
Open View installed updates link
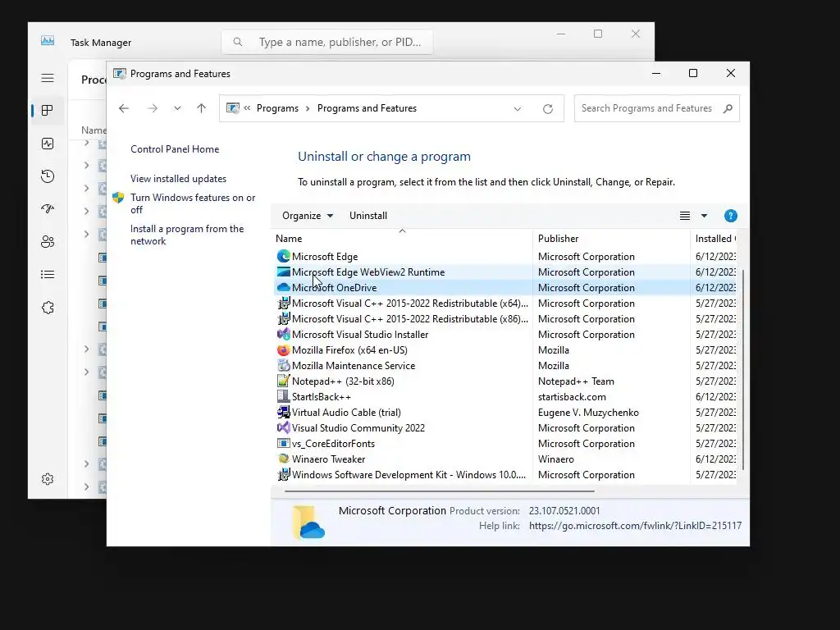(x=178, y=179)
